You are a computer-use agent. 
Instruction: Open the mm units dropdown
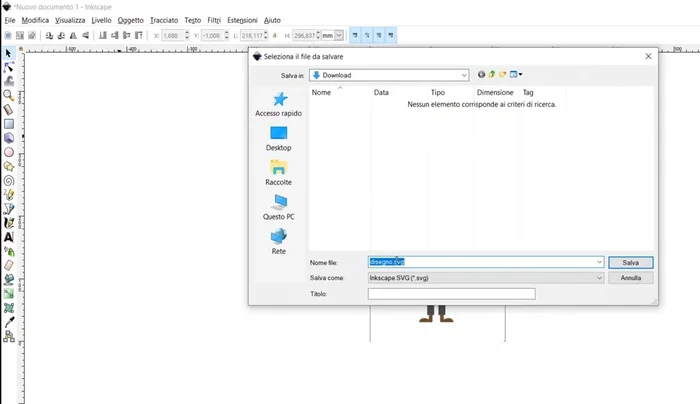pyautogui.click(x=339, y=35)
